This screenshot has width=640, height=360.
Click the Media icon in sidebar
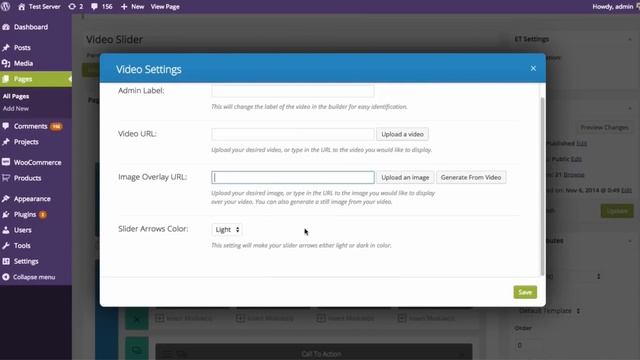pos(6,63)
